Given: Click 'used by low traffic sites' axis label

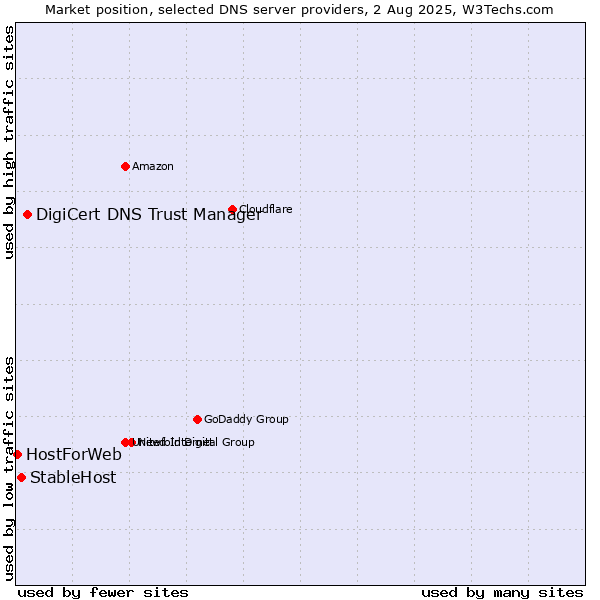Looking at the screenshot, I should pyautogui.click(x=9, y=469).
